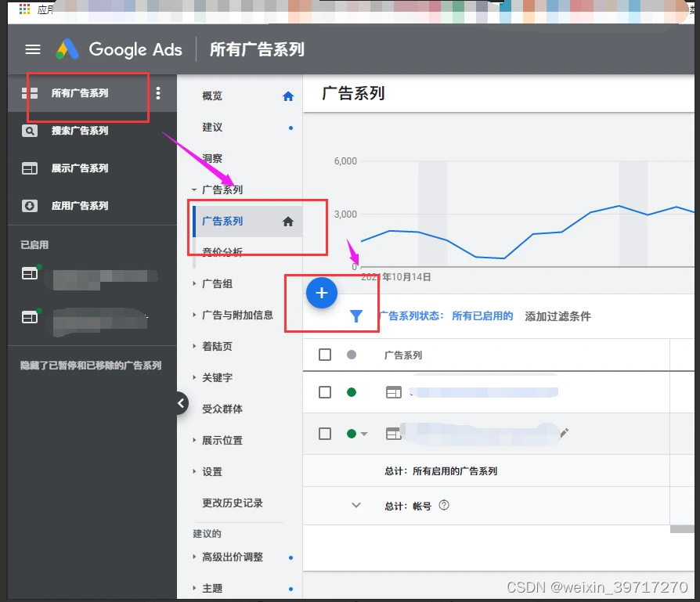The height and width of the screenshot is (602, 700).
Task: Expand the 着陆页 navigation section
Action: tap(194, 346)
